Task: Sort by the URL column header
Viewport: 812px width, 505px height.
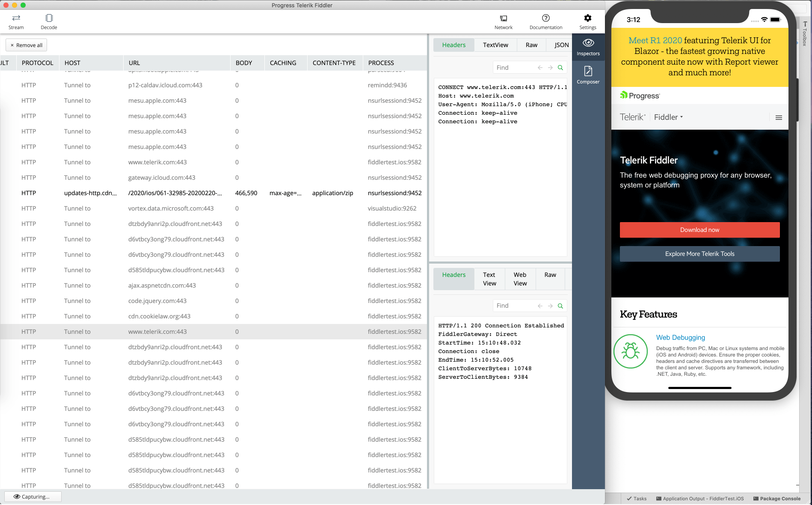Action: point(177,63)
